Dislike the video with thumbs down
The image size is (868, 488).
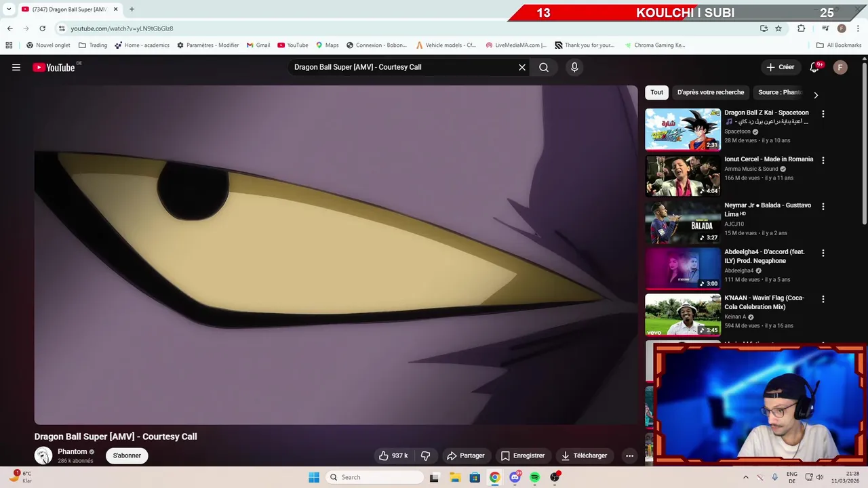coord(426,455)
